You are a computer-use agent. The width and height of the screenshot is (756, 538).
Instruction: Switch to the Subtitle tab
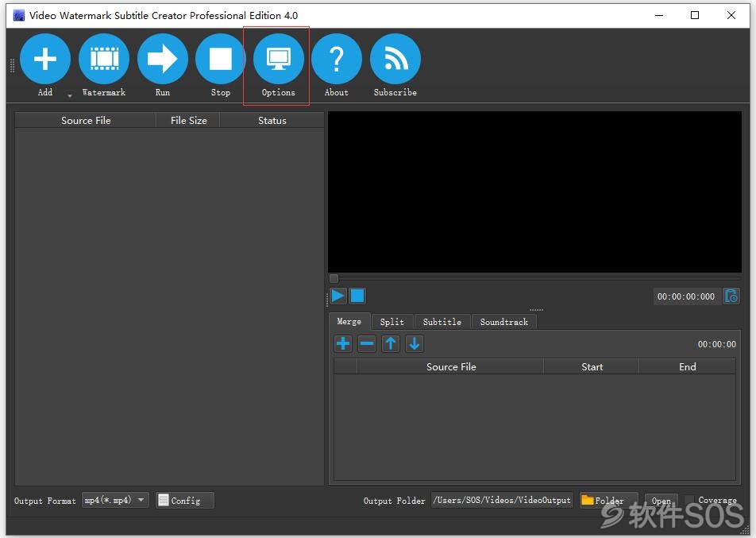[442, 322]
